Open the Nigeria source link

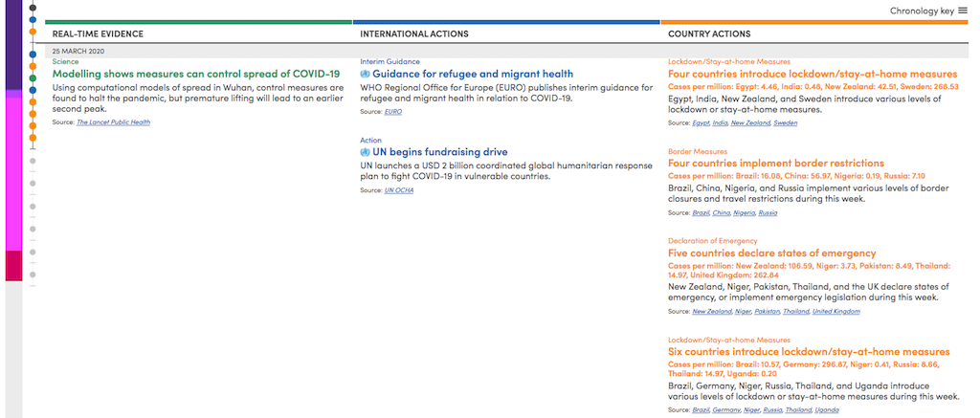click(x=744, y=213)
